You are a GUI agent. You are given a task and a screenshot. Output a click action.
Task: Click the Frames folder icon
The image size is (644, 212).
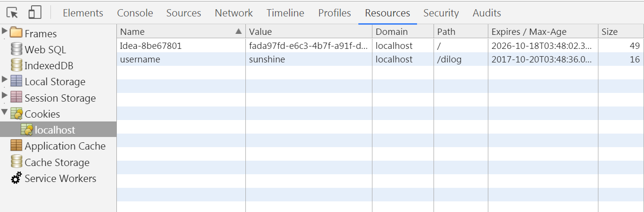16,33
